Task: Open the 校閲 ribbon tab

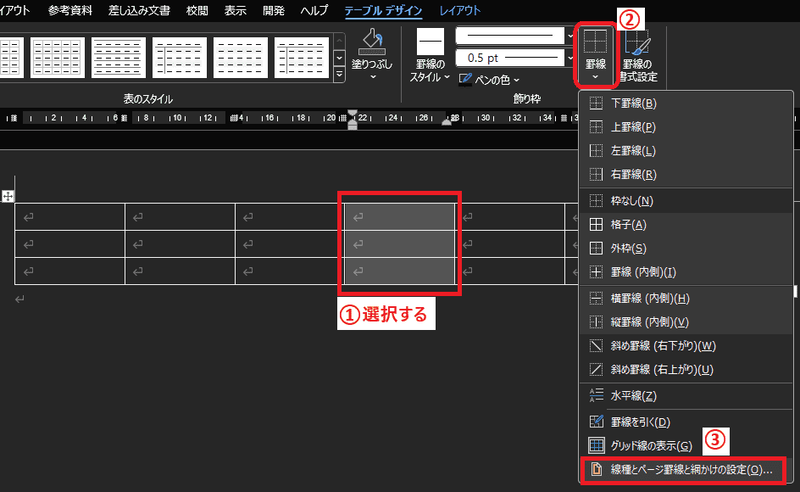Action: coord(197,11)
